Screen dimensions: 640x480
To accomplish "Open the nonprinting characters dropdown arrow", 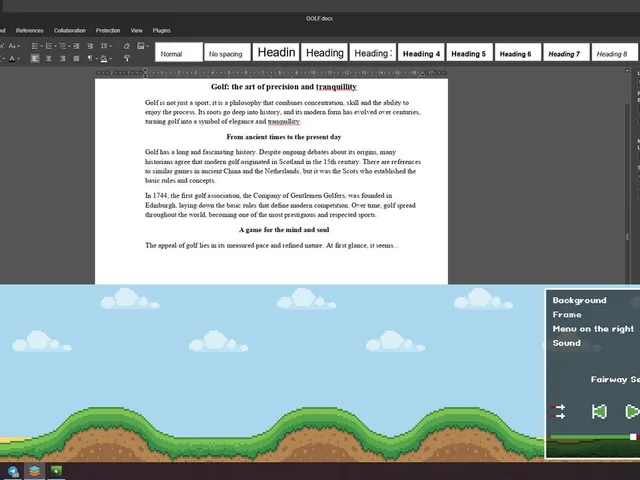I will [x=96, y=59].
